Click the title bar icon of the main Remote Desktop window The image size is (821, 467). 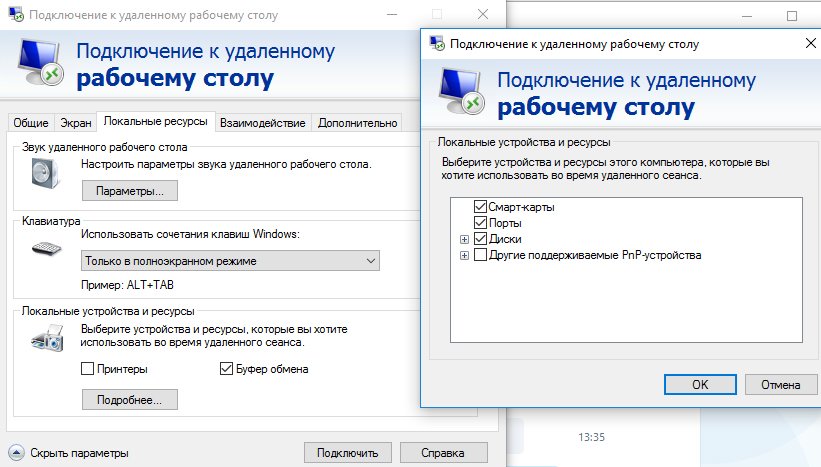15,14
